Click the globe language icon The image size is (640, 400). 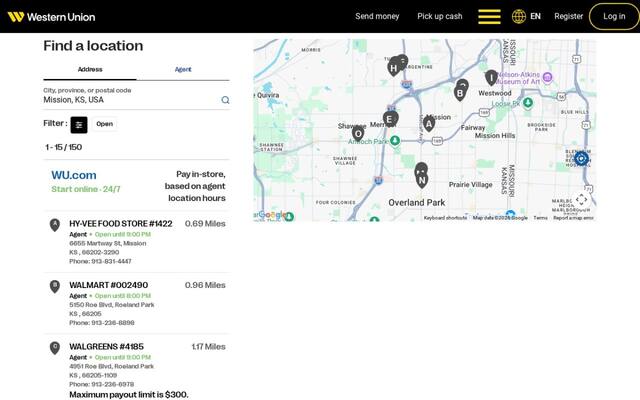pos(519,17)
